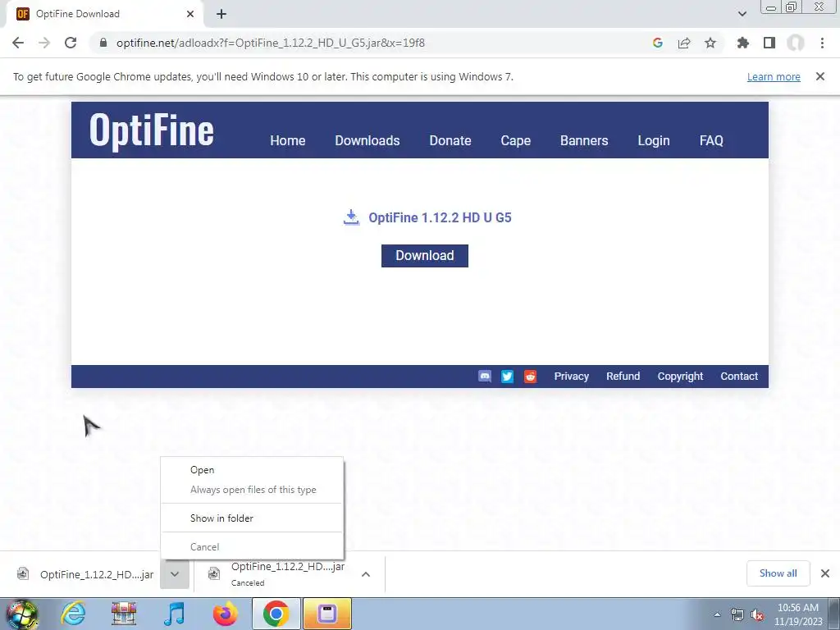Image resolution: width=840 pixels, height=630 pixels.
Task: Click the completed OptiFine jar download item
Action: 85,574
